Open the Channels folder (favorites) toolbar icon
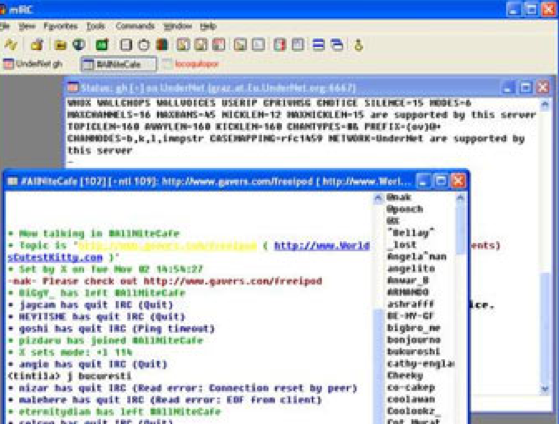 [x=60, y=45]
